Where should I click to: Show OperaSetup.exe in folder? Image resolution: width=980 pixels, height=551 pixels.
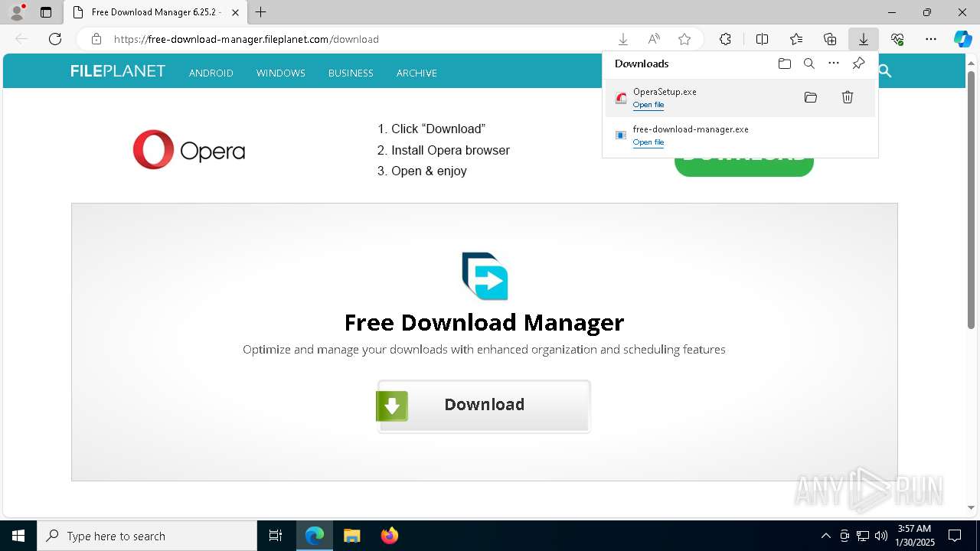click(x=811, y=97)
